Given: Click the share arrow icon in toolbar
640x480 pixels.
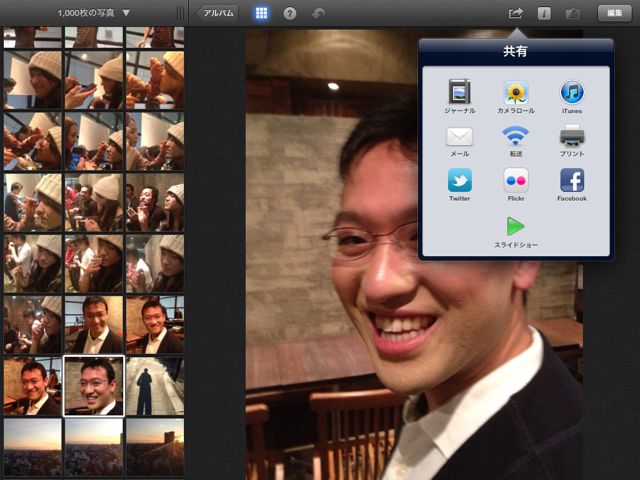Looking at the screenshot, I should 516,13.
